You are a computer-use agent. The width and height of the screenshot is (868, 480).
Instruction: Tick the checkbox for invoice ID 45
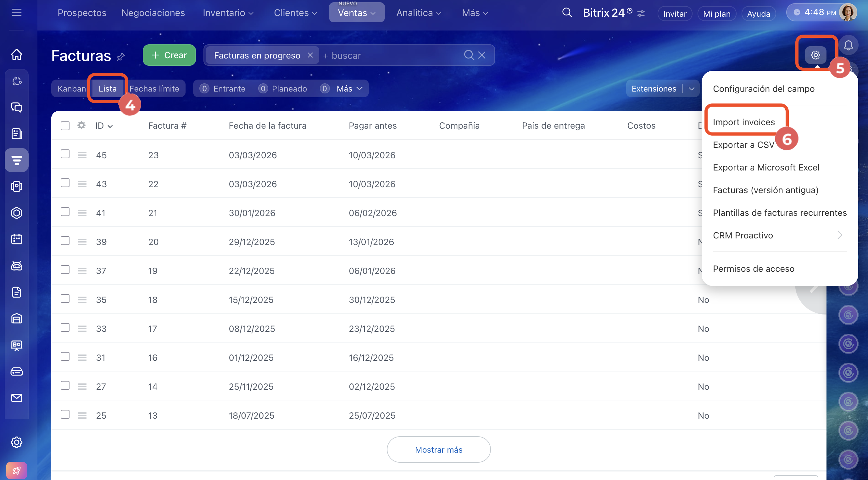(65, 154)
